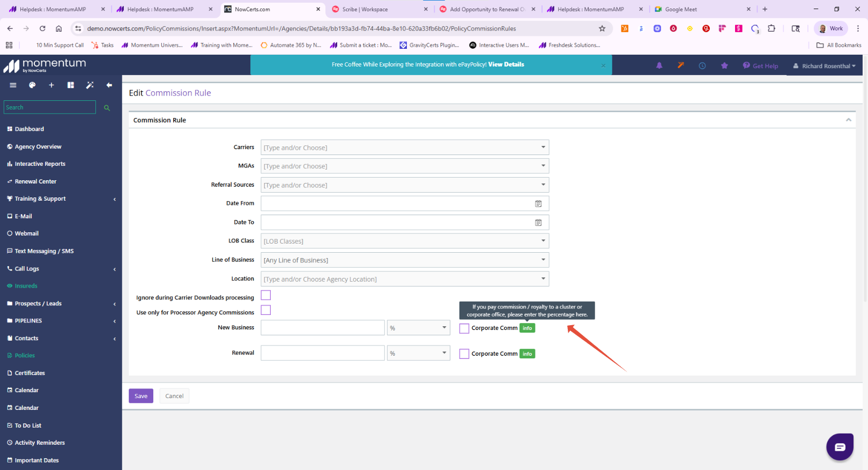The height and width of the screenshot is (470, 868).
Task: Open Interactive Reports from the sidebar
Action: [x=40, y=164]
